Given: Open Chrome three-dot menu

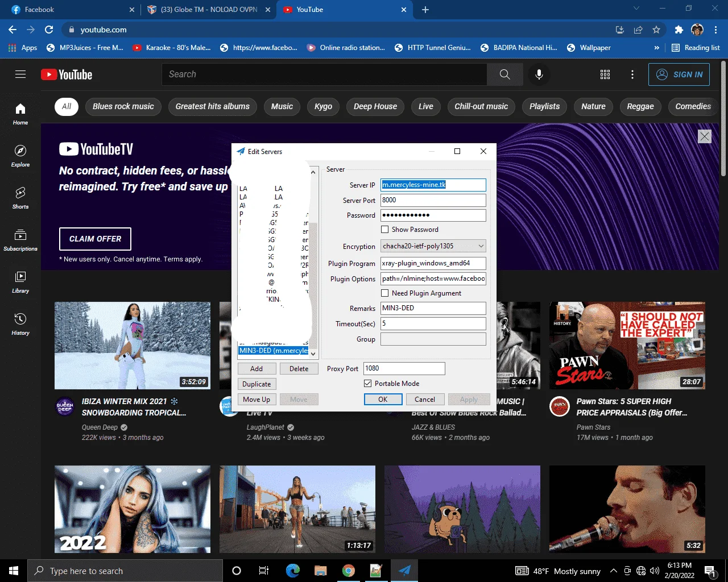Looking at the screenshot, I should (716, 30).
